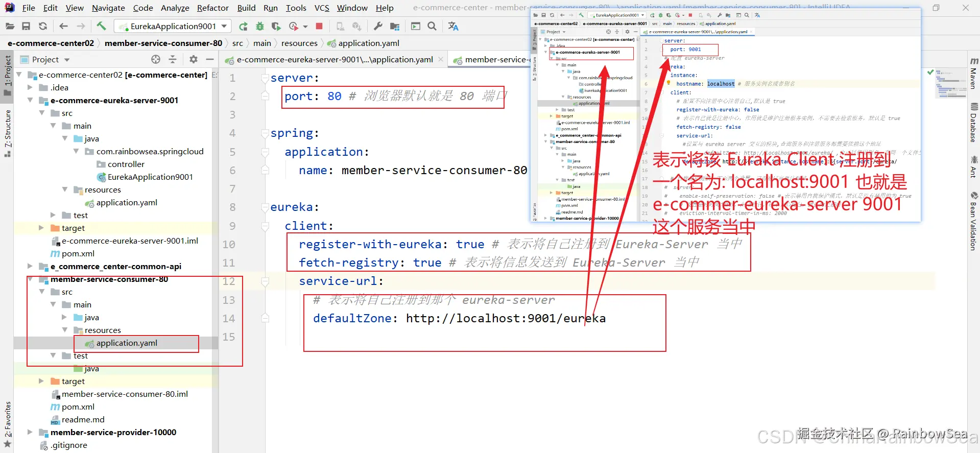Click the Synchronize refresh icon

click(x=43, y=26)
